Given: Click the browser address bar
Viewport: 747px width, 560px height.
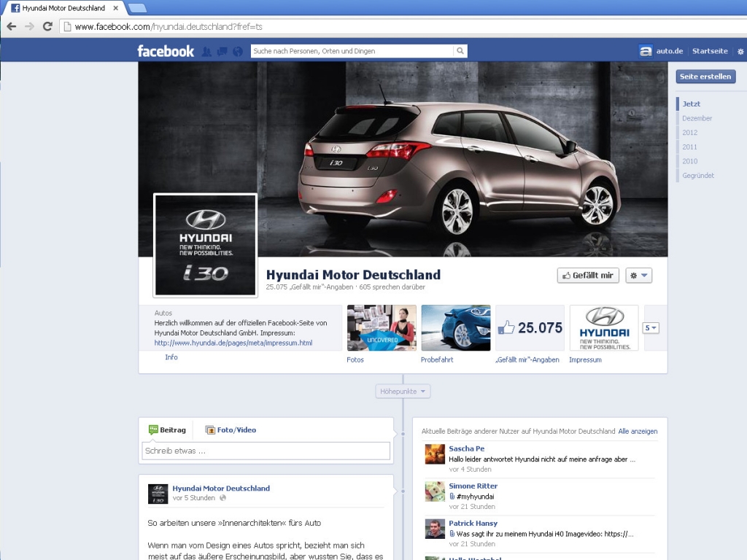Looking at the screenshot, I should click(403, 27).
